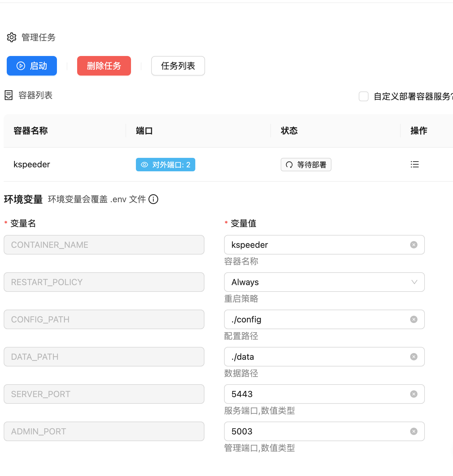Image resolution: width=453 pixels, height=476 pixels.
Task: Enable the 自定义部署容器服务 checkbox
Action: pos(363,96)
